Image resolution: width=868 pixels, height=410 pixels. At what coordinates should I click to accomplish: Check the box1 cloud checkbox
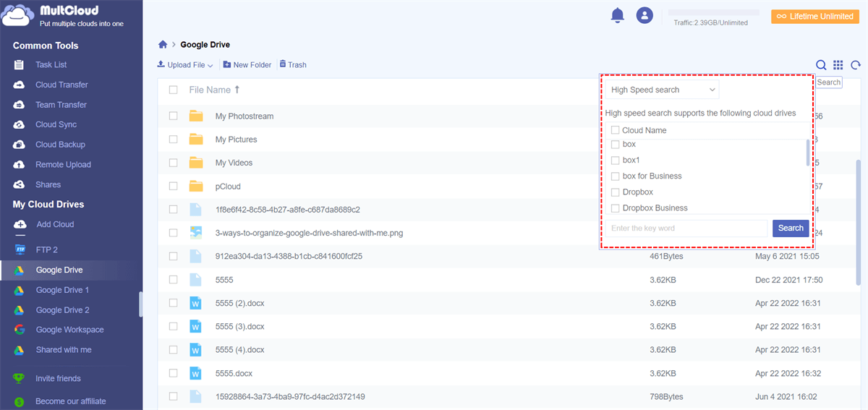[x=615, y=161]
